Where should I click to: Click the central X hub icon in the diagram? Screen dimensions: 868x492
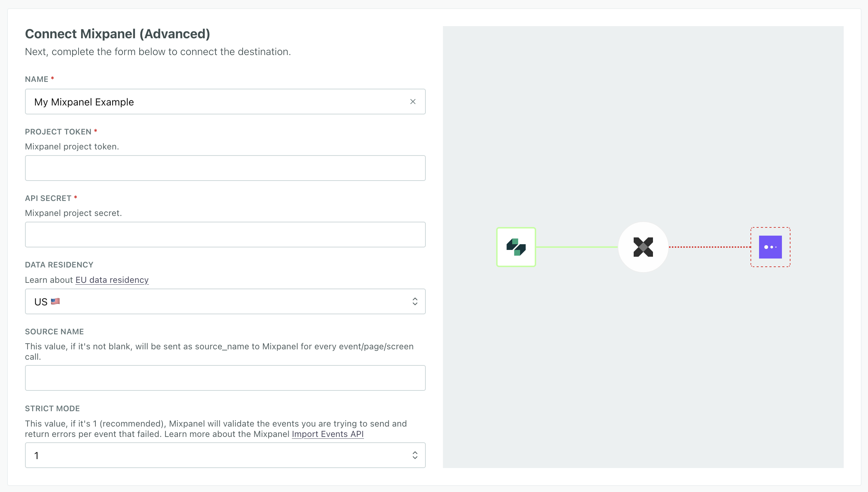[643, 247]
